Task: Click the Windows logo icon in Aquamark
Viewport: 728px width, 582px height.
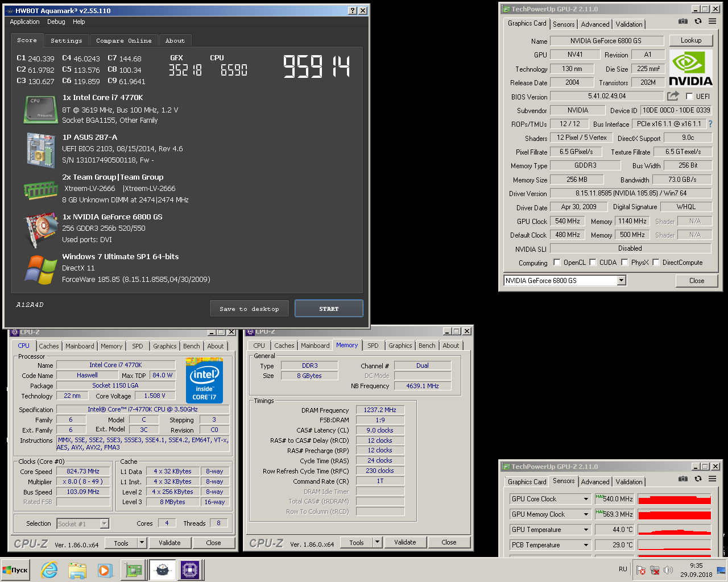Action: coord(40,269)
